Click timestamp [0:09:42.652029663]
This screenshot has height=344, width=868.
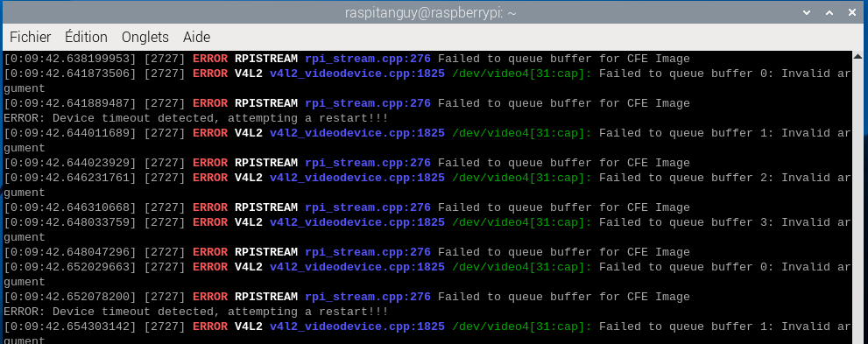pyautogui.click(x=70, y=267)
